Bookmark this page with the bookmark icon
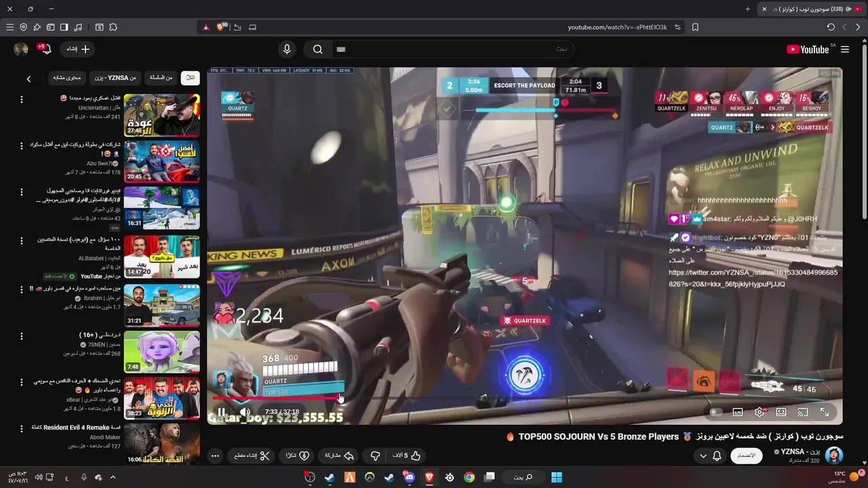Image resolution: width=868 pixels, height=488 pixels. coord(695,27)
